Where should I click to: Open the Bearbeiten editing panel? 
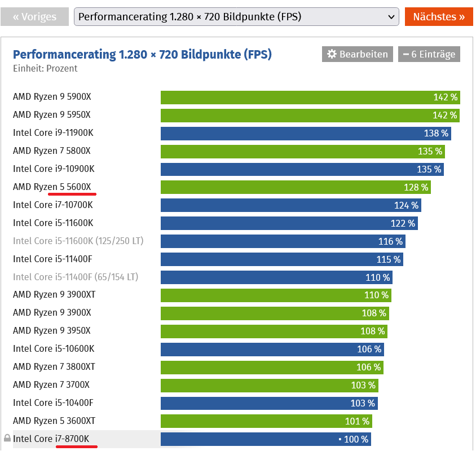357,54
